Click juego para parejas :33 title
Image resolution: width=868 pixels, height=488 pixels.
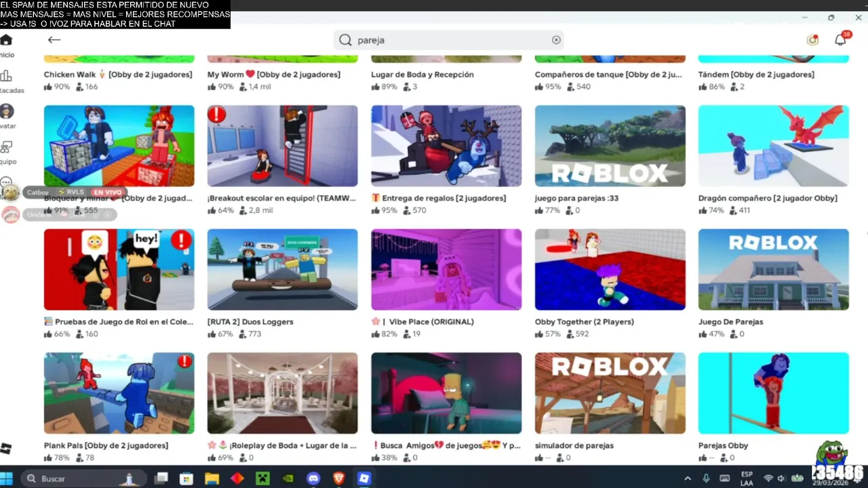pos(576,198)
